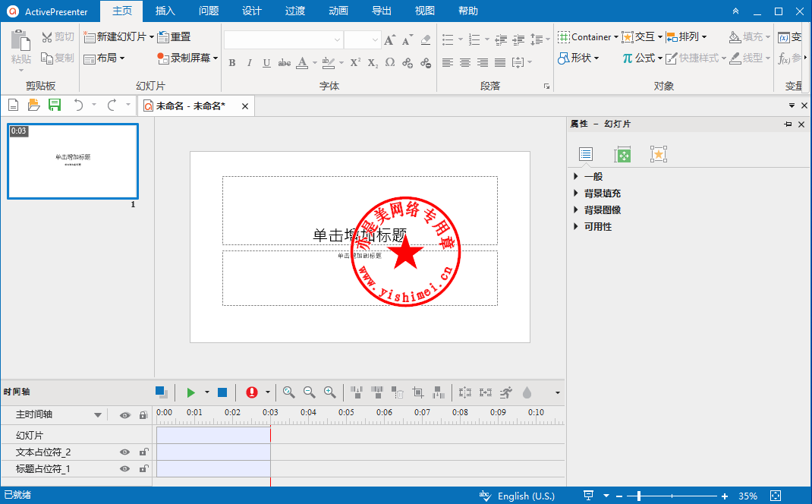
Task: Click the Bold formatting icon
Action: (232, 63)
